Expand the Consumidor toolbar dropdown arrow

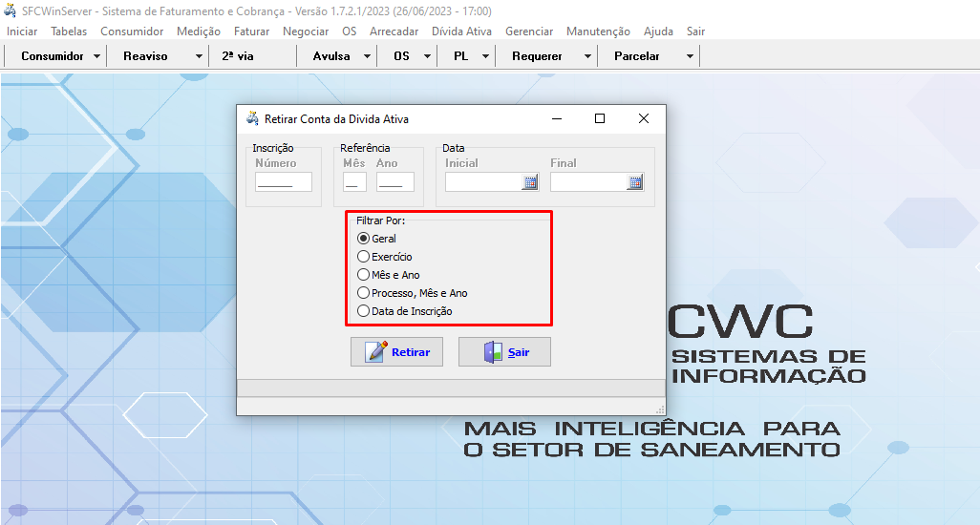click(96, 56)
